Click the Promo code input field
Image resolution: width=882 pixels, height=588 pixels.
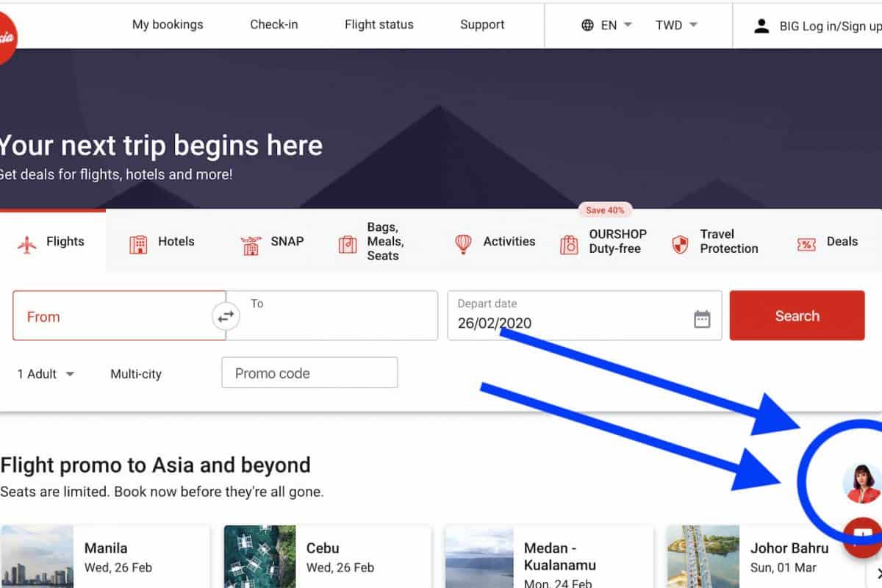(309, 373)
